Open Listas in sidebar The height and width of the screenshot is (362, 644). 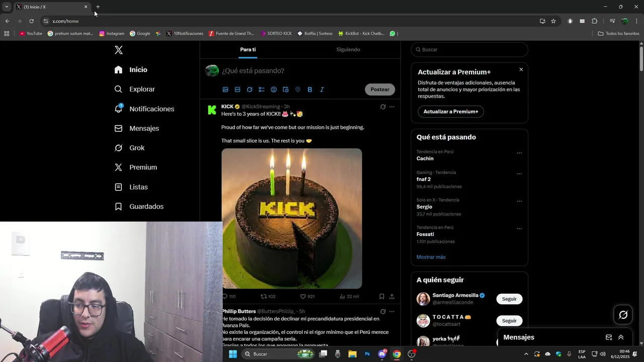click(x=131, y=187)
